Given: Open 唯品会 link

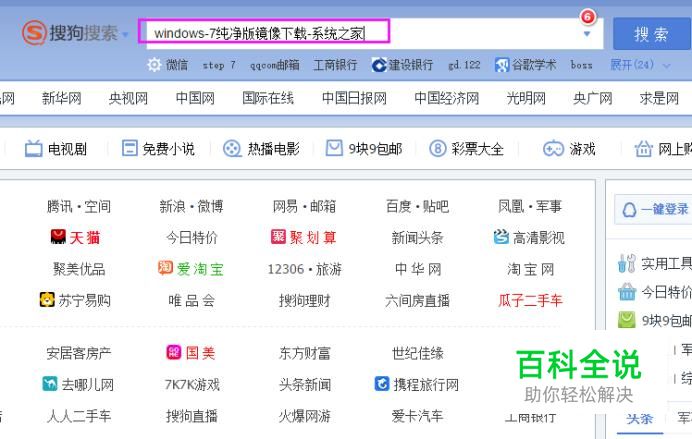Looking at the screenshot, I should 192,301.
